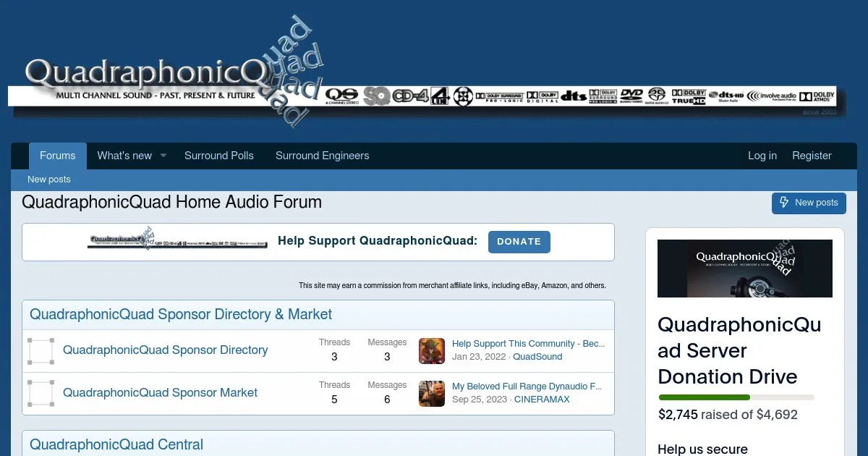Open the CINERAMAX user profile link
Viewport: 868px width, 456px height.
542,400
